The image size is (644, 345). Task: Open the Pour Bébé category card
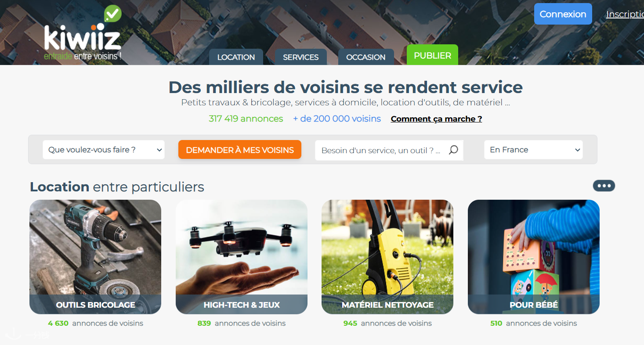[x=534, y=257]
